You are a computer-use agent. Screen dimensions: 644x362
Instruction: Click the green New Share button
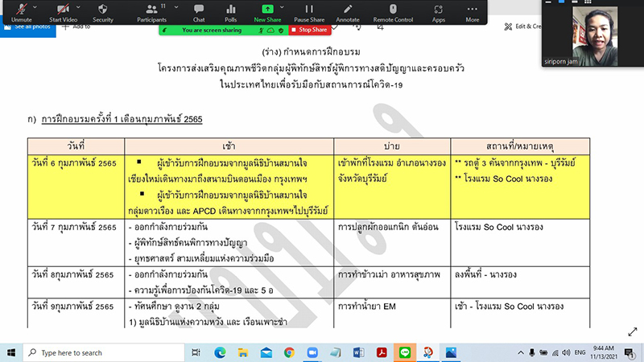267,12
